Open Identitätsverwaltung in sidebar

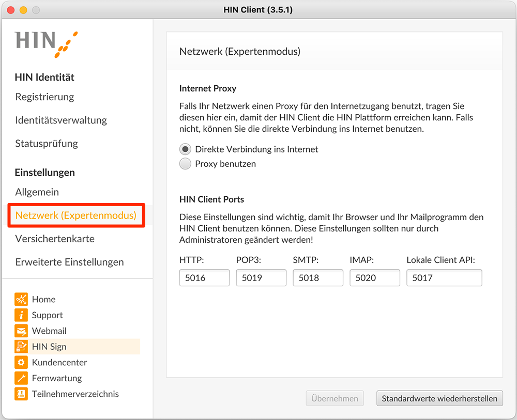[61, 120]
